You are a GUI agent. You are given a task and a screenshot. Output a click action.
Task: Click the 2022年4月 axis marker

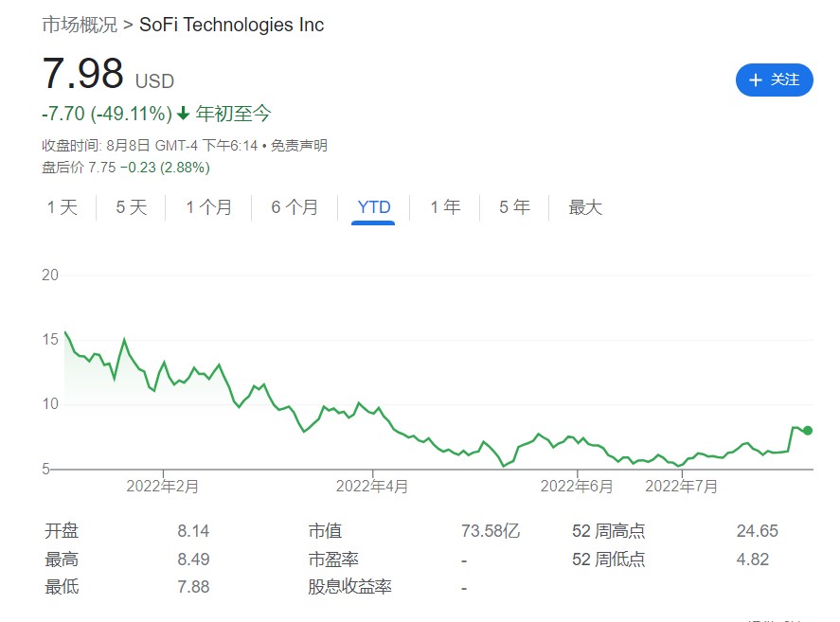[x=372, y=487]
